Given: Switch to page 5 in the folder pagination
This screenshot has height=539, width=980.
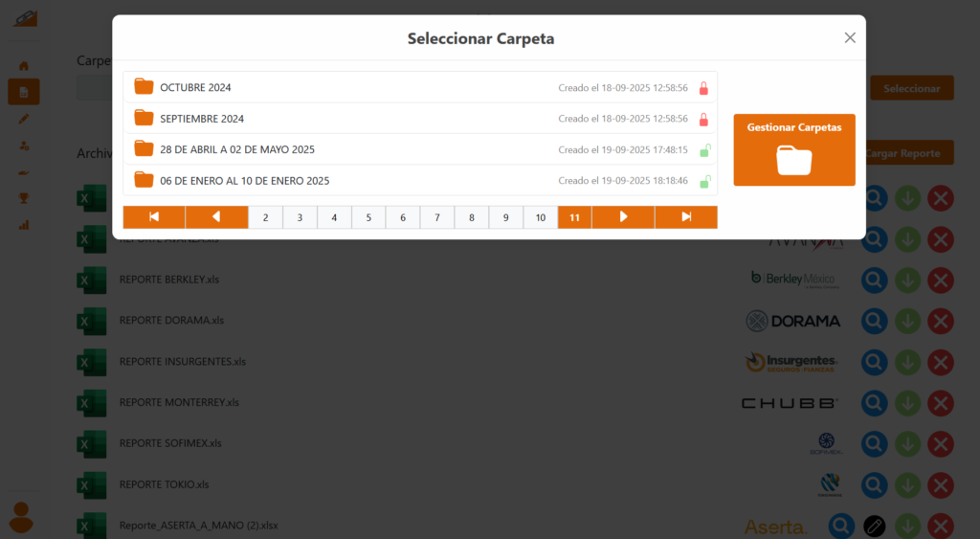Looking at the screenshot, I should click(x=368, y=217).
